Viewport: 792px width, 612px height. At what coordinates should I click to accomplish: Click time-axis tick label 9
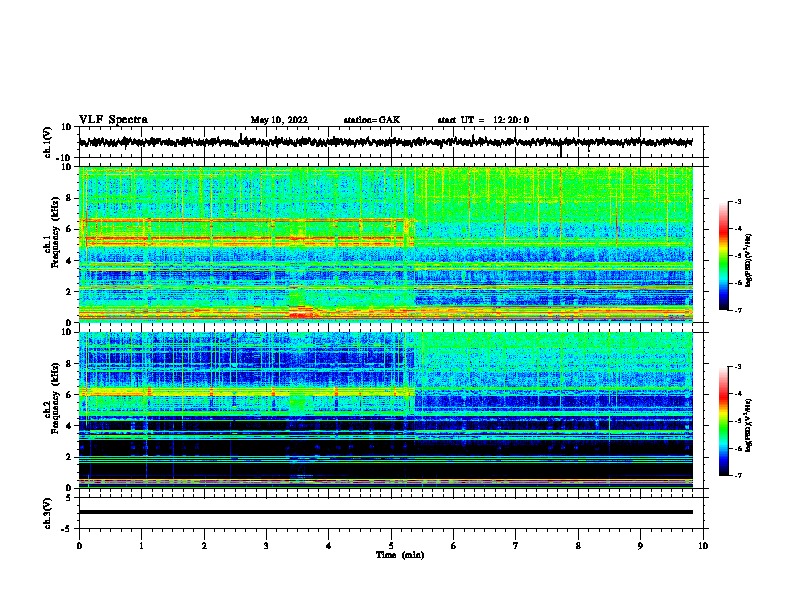pyautogui.click(x=640, y=546)
